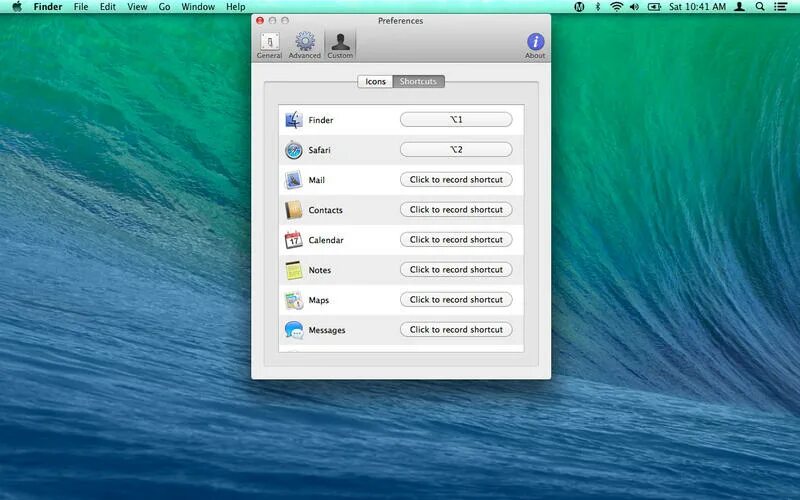Screen dimensions: 800x500
Task: Open Notification Center list icon
Action: (x=780, y=7)
